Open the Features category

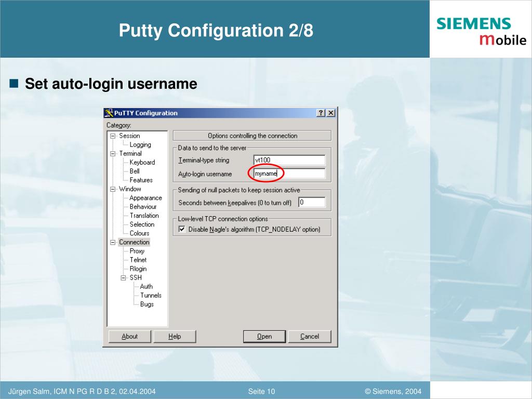[141, 180]
